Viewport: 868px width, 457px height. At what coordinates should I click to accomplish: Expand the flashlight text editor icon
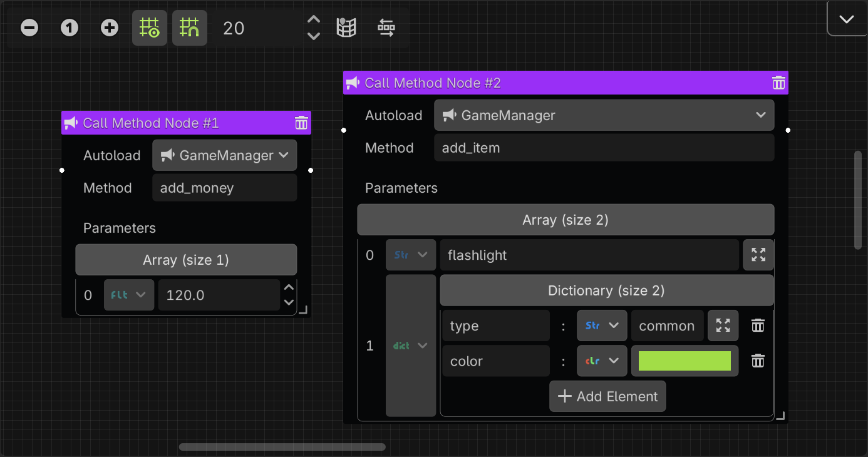pyautogui.click(x=758, y=255)
